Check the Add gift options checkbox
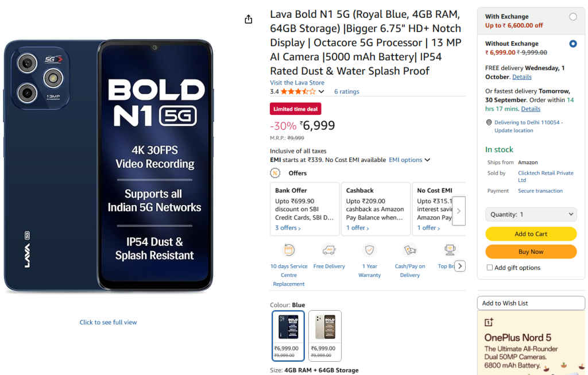The width and height of the screenshot is (588, 375). coord(489,268)
